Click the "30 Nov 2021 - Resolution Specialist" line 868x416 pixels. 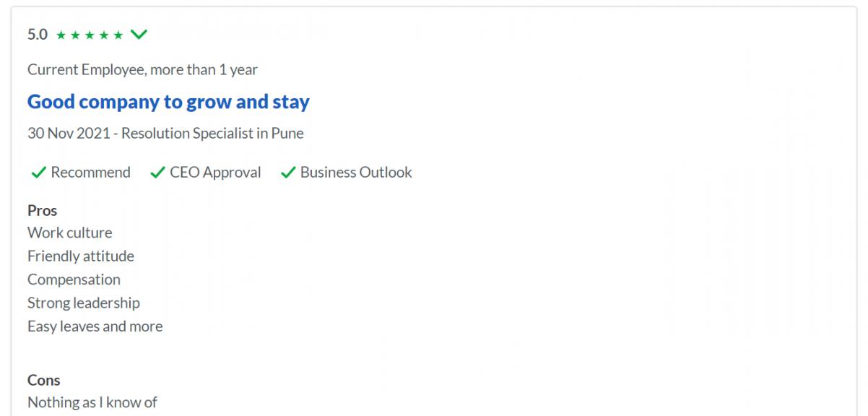tap(165, 134)
